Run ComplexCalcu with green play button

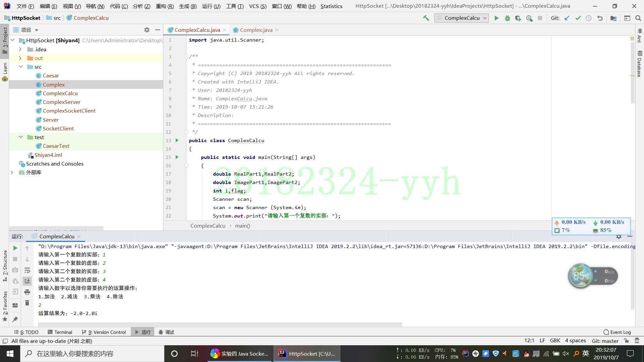click(x=496, y=18)
